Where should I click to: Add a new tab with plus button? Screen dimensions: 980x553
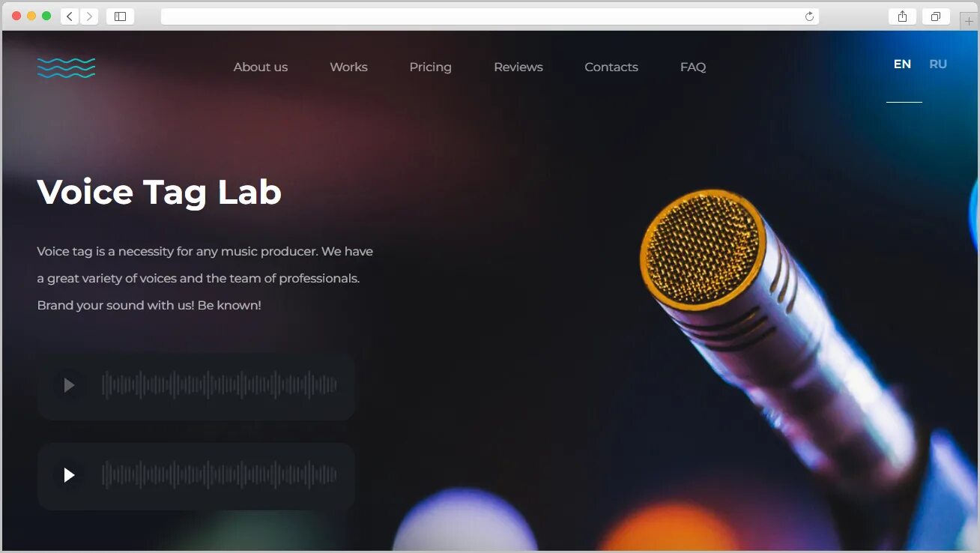(x=970, y=21)
